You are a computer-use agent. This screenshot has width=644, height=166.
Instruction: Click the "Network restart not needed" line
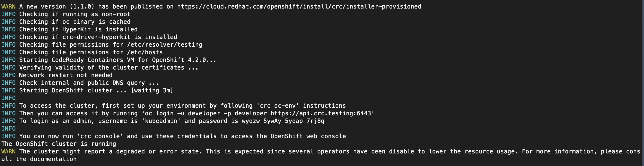coord(66,75)
